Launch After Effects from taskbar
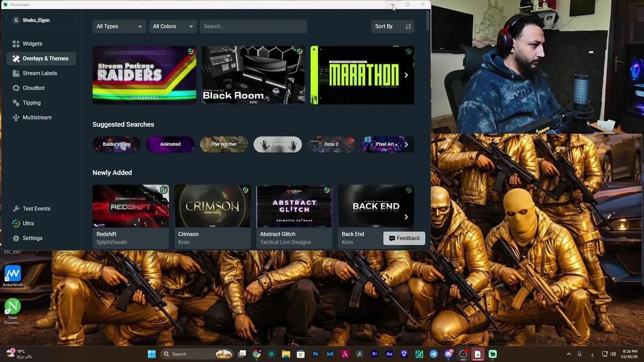This screenshot has height=362, width=644. point(389,354)
